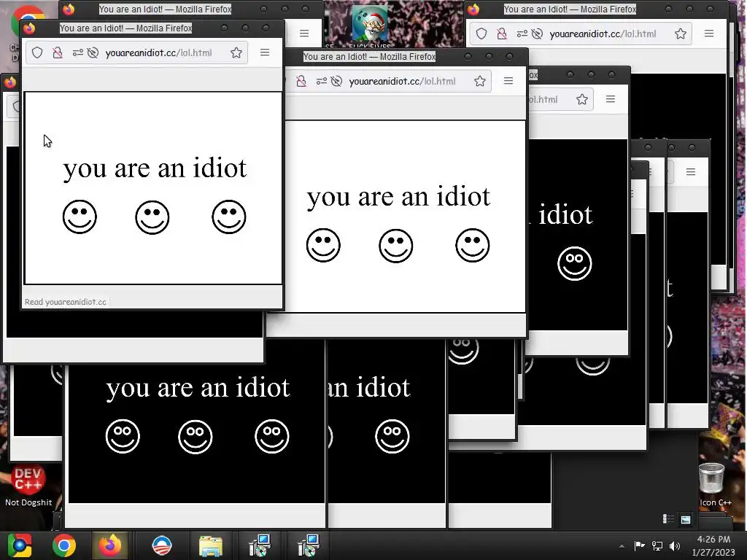Viewport: 747px width, 560px height.
Task: Open hamburger menu in middle Firefox window
Action: 508,81
